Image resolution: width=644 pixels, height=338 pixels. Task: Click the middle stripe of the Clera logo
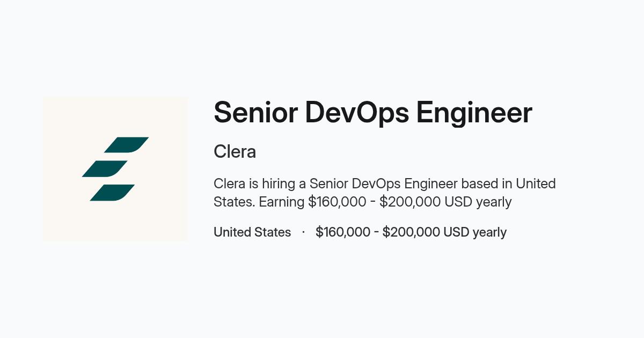[x=105, y=168]
